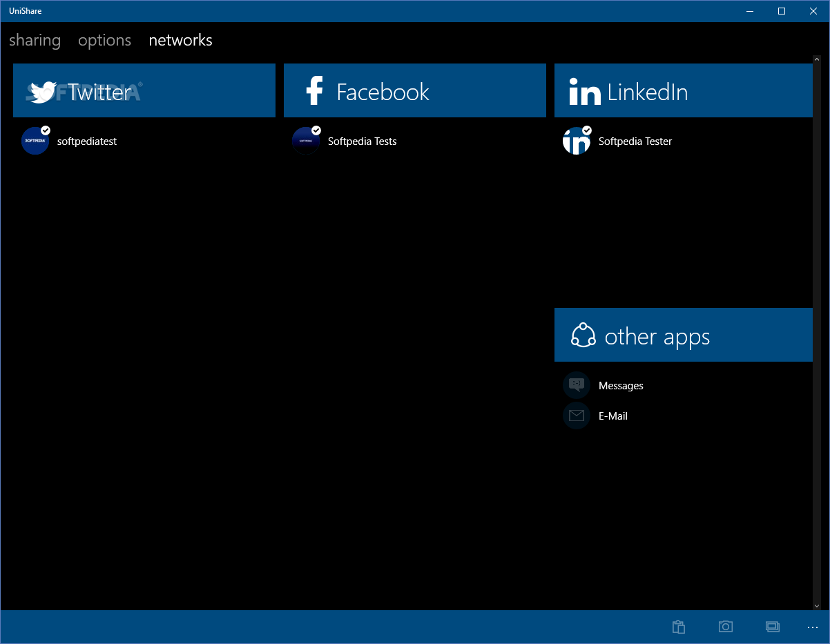
Task: Minimize the UniShare window
Action: [x=750, y=11]
